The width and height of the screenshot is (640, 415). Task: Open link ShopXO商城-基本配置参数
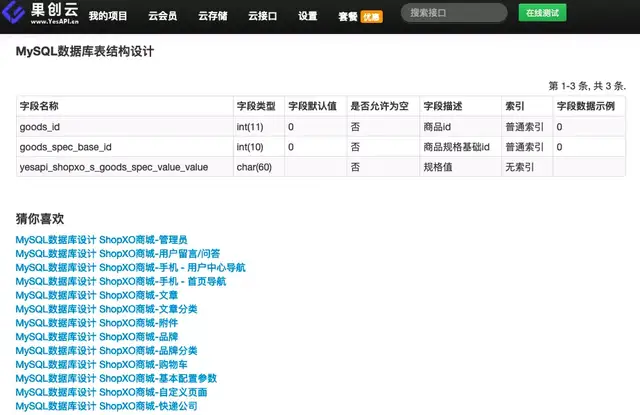(116, 378)
